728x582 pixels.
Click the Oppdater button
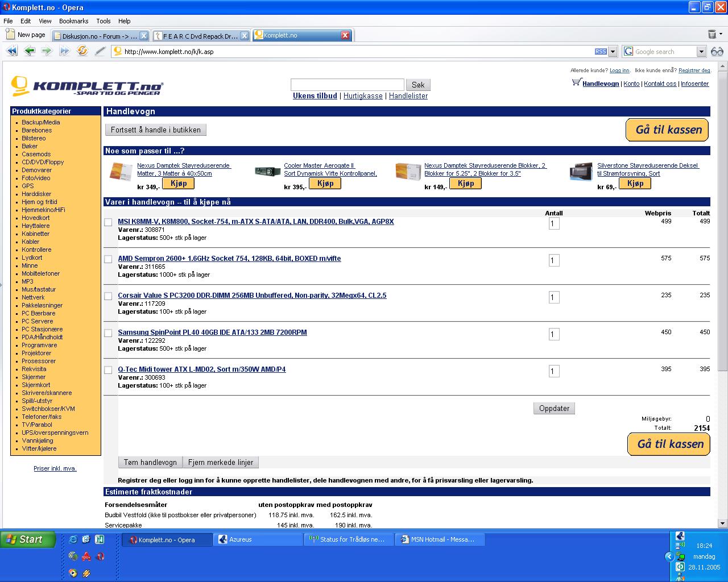point(554,408)
